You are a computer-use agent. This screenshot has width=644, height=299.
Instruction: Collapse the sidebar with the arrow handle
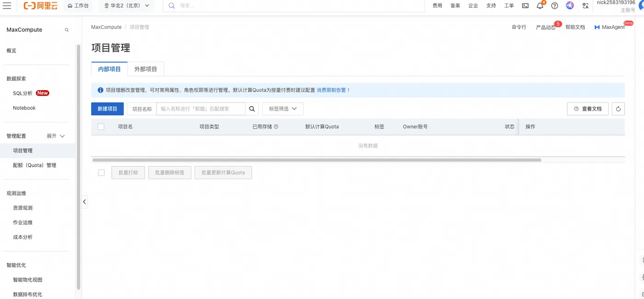point(85,202)
